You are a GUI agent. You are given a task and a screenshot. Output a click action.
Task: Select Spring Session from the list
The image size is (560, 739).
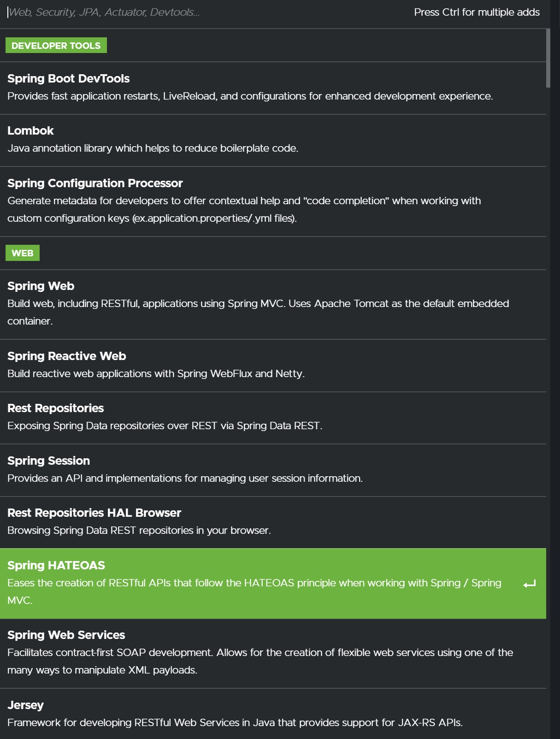48,461
